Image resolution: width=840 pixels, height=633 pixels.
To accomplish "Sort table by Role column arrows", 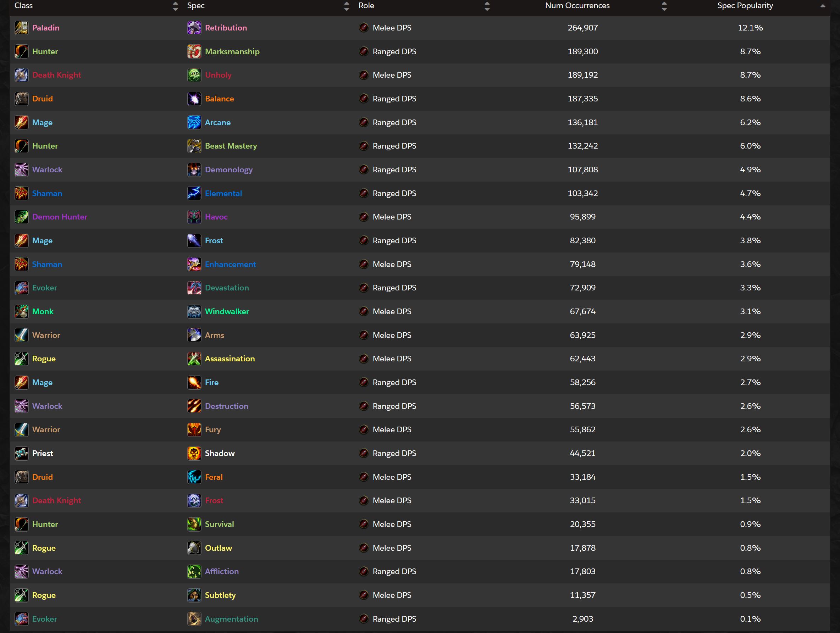I will pos(487,6).
